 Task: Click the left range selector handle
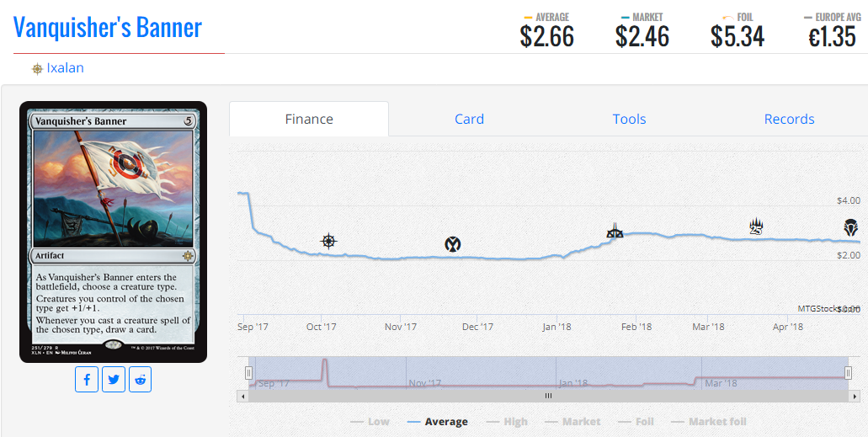point(249,373)
